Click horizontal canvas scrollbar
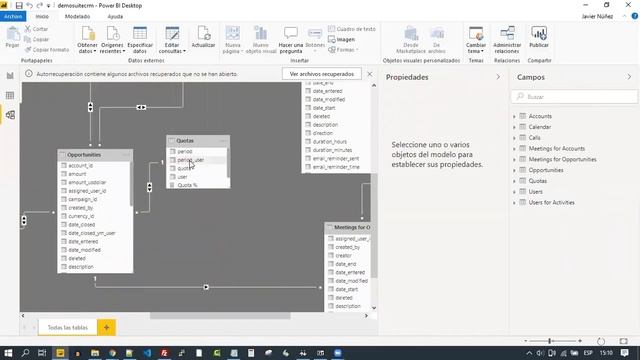This screenshot has width=640, height=360. click(x=220, y=316)
